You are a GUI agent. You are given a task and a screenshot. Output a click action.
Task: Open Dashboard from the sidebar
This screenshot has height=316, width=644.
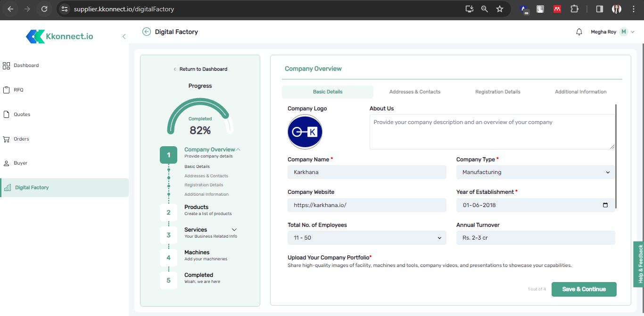(26, 66)
